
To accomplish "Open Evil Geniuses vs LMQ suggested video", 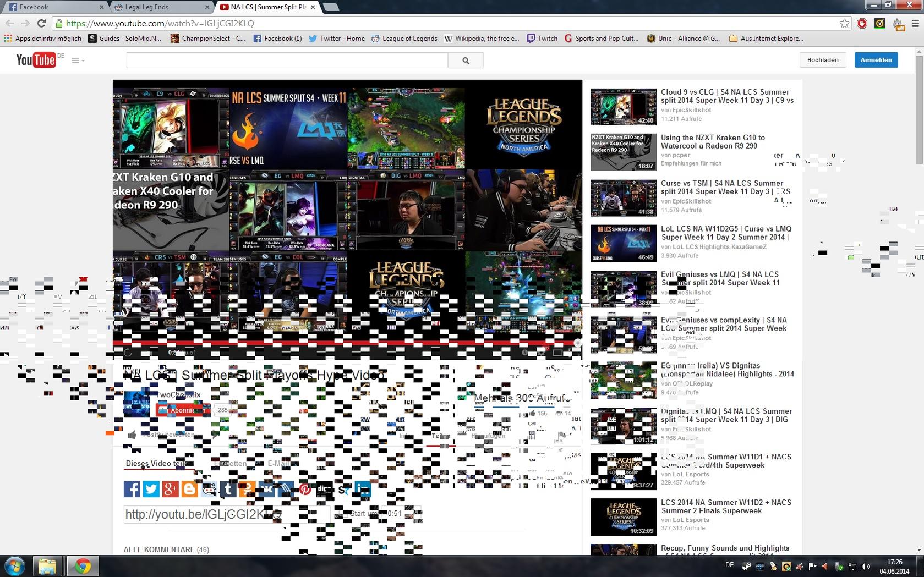I will 720,278.
